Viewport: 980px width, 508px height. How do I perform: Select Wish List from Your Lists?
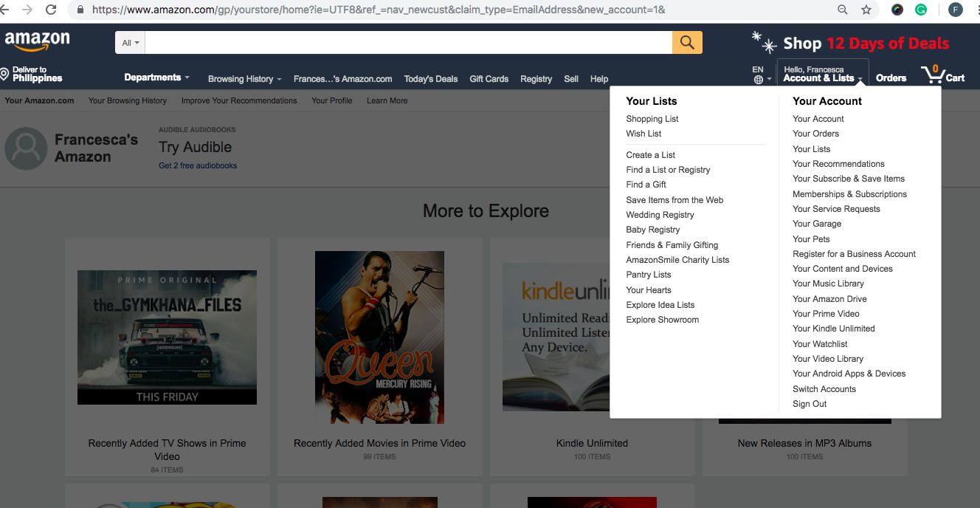[x=643, y=134]
